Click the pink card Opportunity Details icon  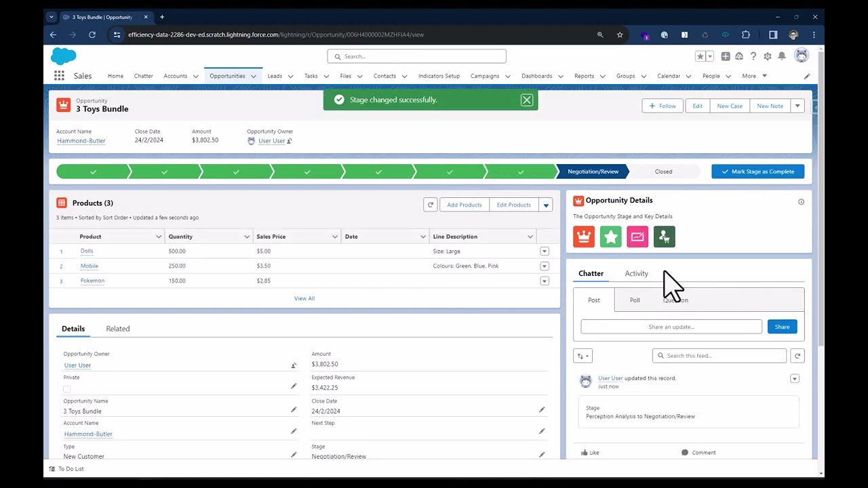pos(637,237)
